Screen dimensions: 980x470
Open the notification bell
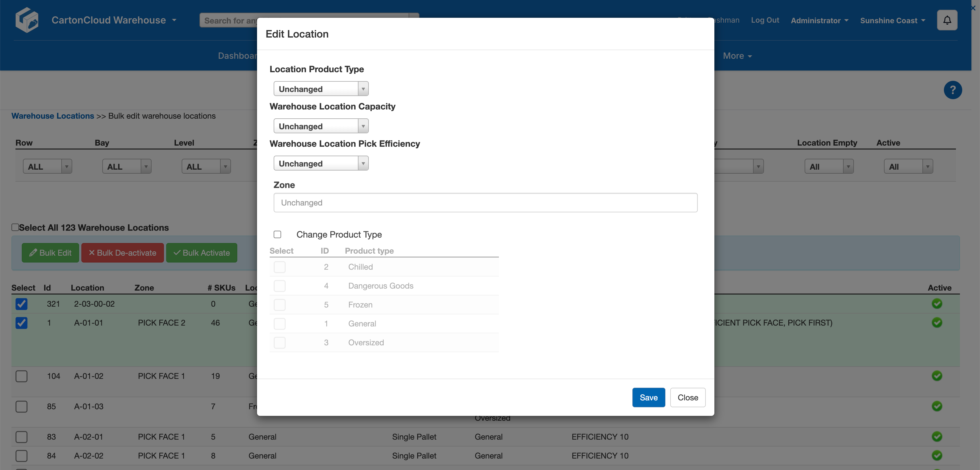point(947,20)
